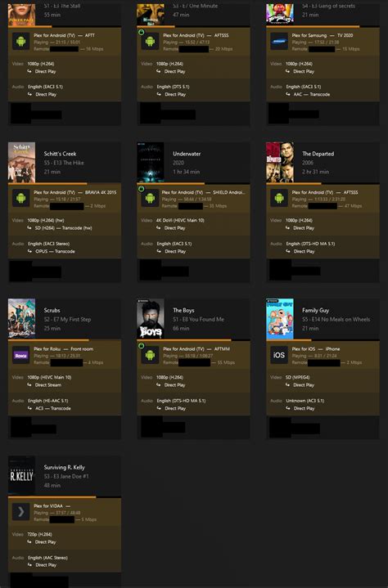Select the Family Guy poster thumbnail
This screenshot has width=388, height=588.
click(x=280, y=319)
